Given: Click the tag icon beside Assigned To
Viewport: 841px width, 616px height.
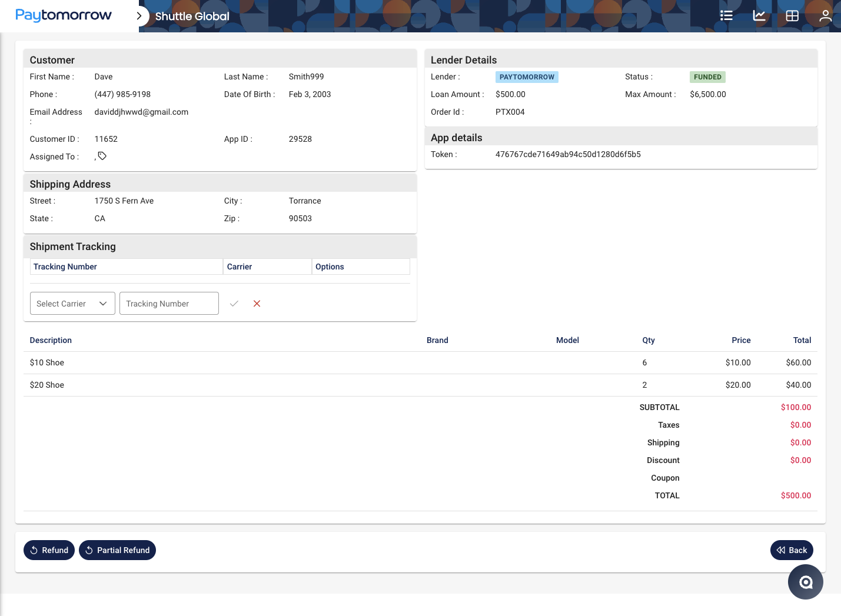Looking at the screenshot, I should (x=102, y=156).
